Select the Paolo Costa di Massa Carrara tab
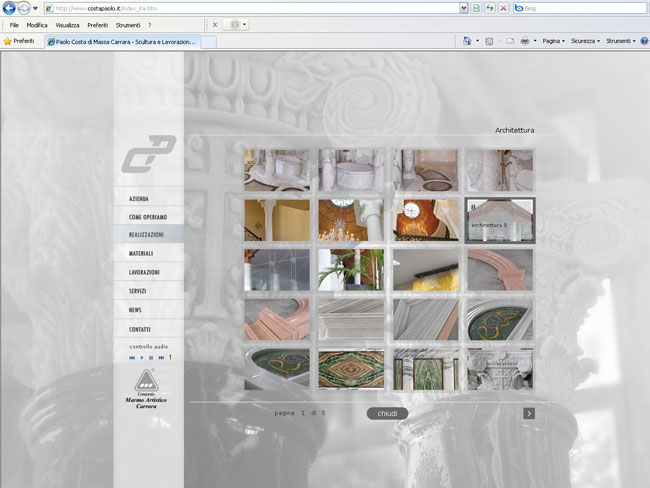 (122, 42)
